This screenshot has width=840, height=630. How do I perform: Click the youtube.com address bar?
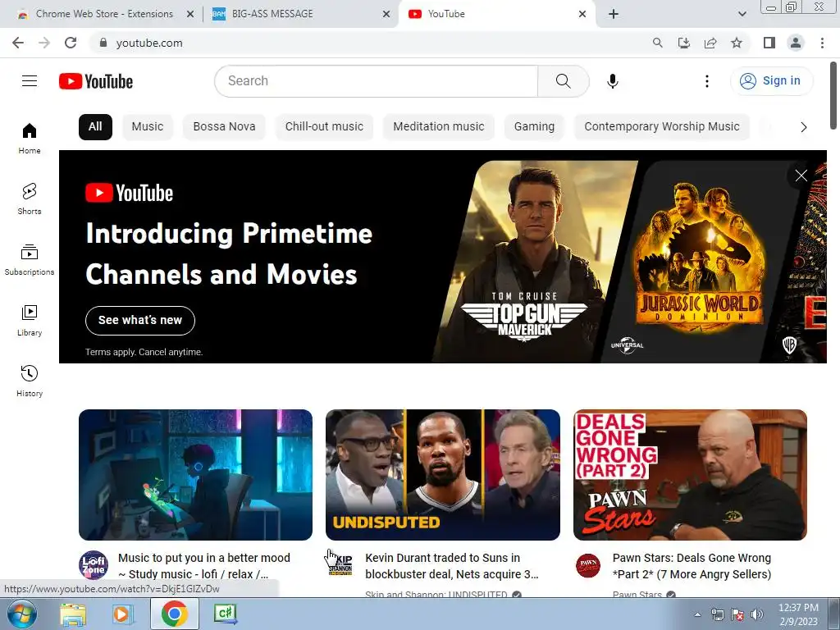pyautogui.click(x=370, y=43)
